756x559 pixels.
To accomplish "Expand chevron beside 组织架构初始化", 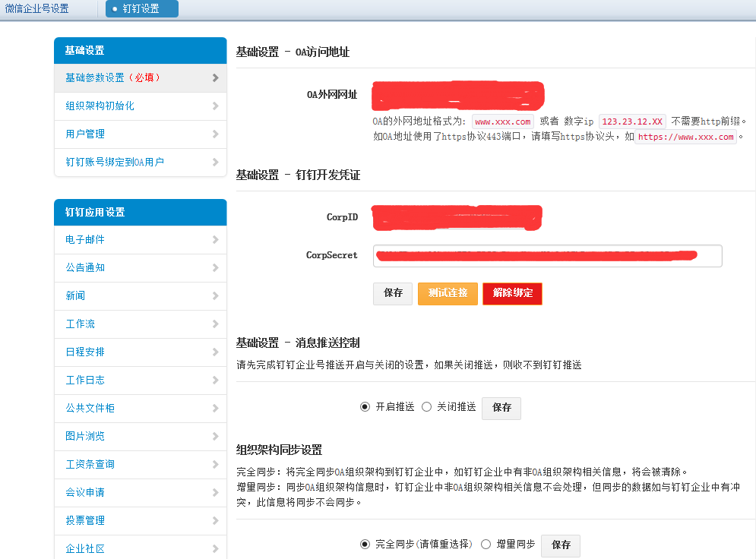I will click(216, 106).
